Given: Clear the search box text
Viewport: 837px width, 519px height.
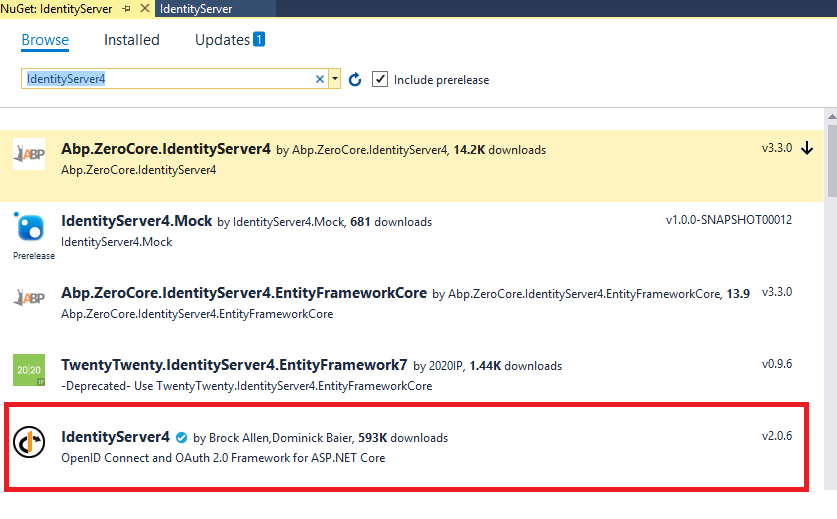Looking at the screenshot, I should (320, 79).
